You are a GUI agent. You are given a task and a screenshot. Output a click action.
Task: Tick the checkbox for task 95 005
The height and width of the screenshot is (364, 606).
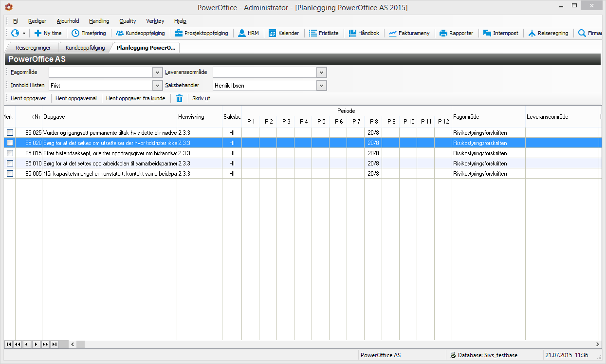coord(10,174)
